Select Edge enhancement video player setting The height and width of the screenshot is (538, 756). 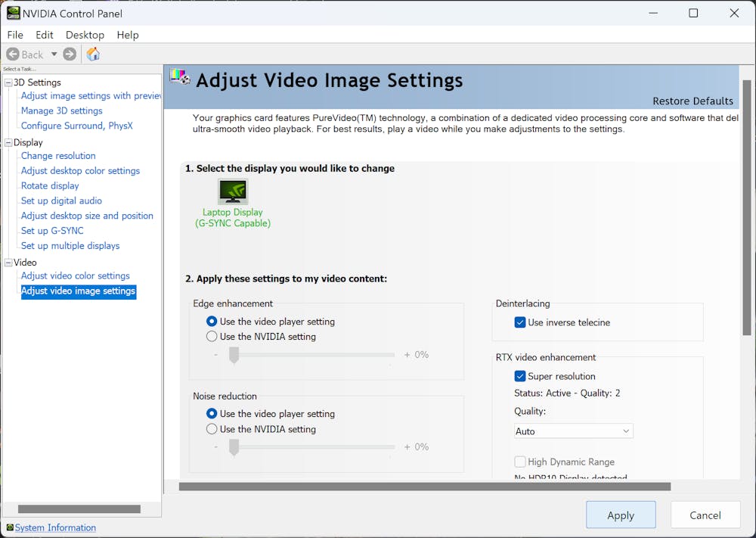[211, 322]
